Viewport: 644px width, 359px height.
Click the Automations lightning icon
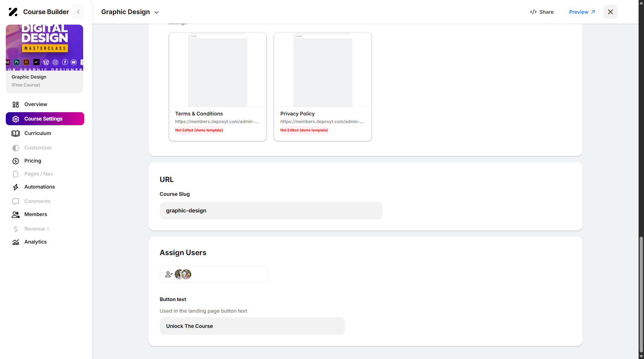pyautogui.click(x=16, y=187)
